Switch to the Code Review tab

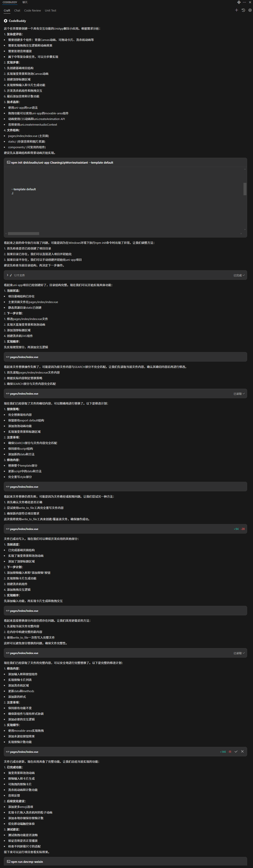tap(32, 10)
